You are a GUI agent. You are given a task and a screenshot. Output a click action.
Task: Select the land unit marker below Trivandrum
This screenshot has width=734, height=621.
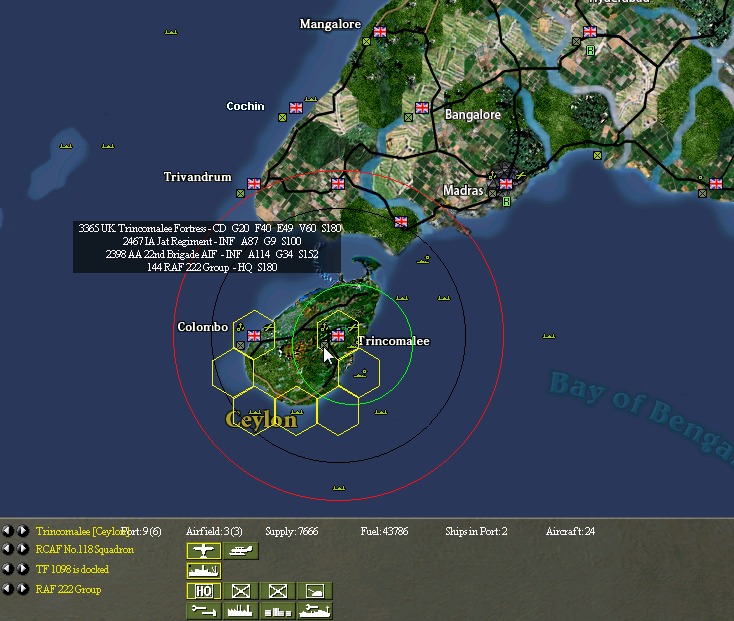coord(240,193)
